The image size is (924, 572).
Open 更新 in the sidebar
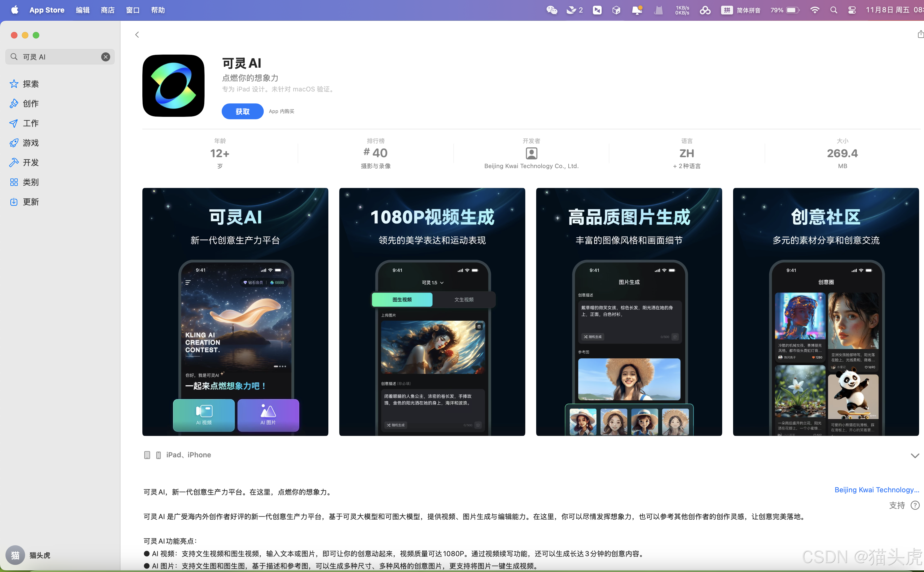click(x=24, y=202)
